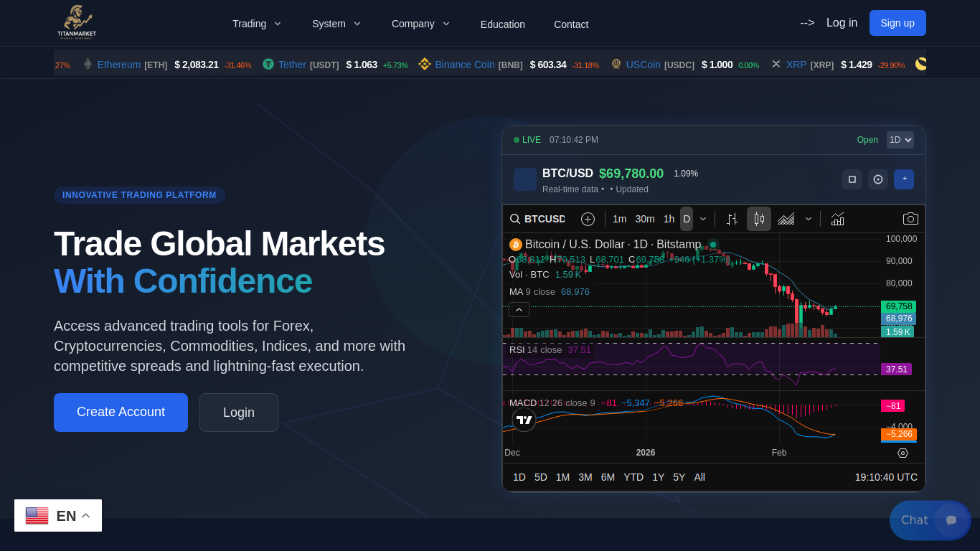Image resolution: width=980 pixels, height=551 pixels.
Task: Click the Bitcoin symbol icon in the legend
Action: [516, 245]
